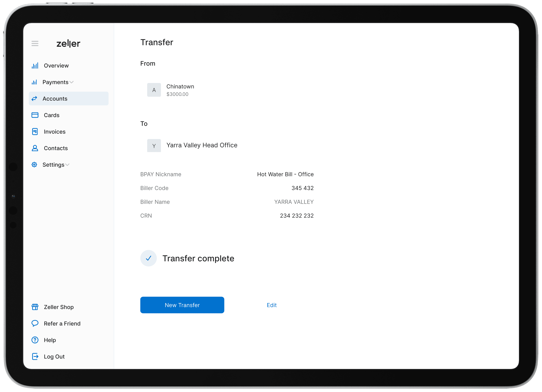542x392 pixels.
Task: Click the Edit link
Action: point(272,305)
